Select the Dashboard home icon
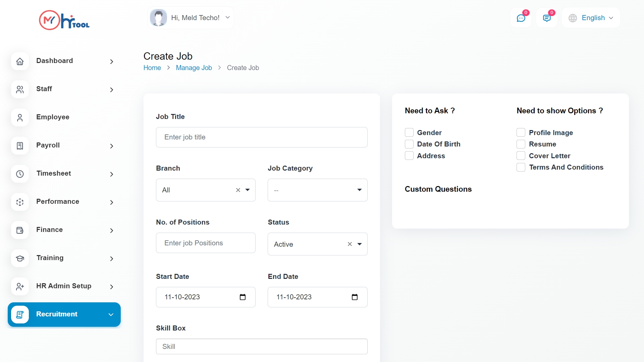The height and width of the screenshot is (362, 644). (x=20, y=61)
